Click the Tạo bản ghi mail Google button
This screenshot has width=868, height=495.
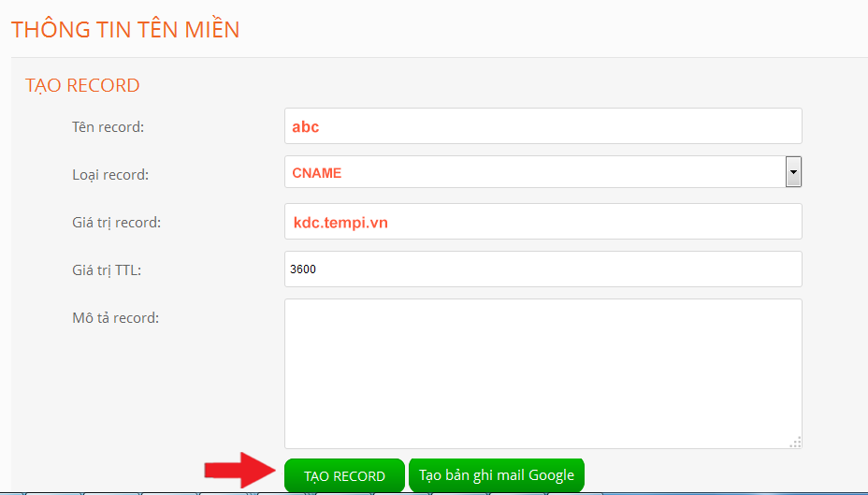(497, 475)
